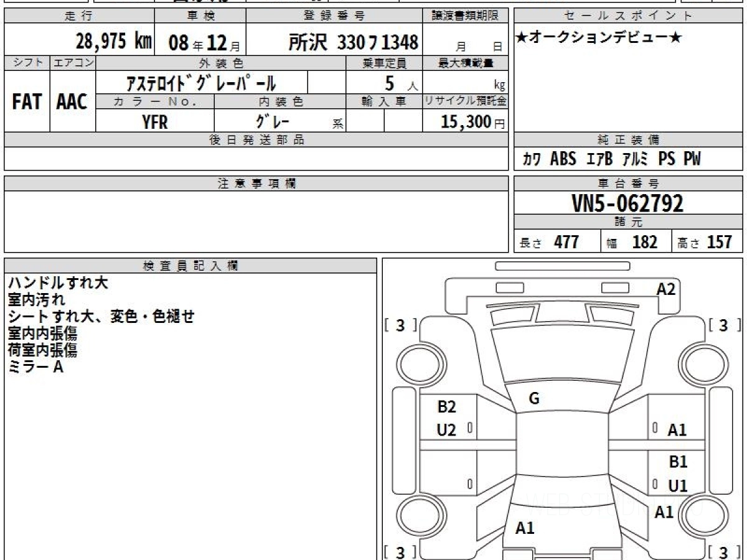The height and width of the screenshot is (560, 747).
Task: Click the seating capacity value 5 人
Action: [401, 83]
